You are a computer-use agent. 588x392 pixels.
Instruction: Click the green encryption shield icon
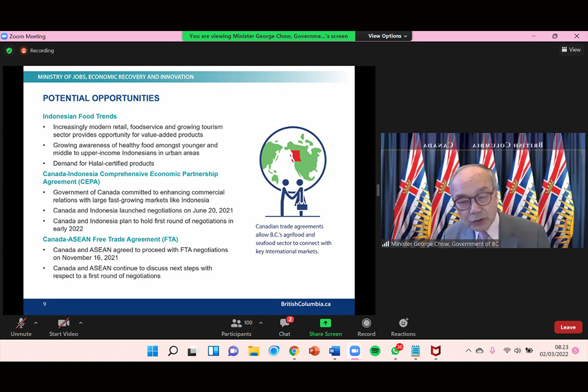(9, 51)
